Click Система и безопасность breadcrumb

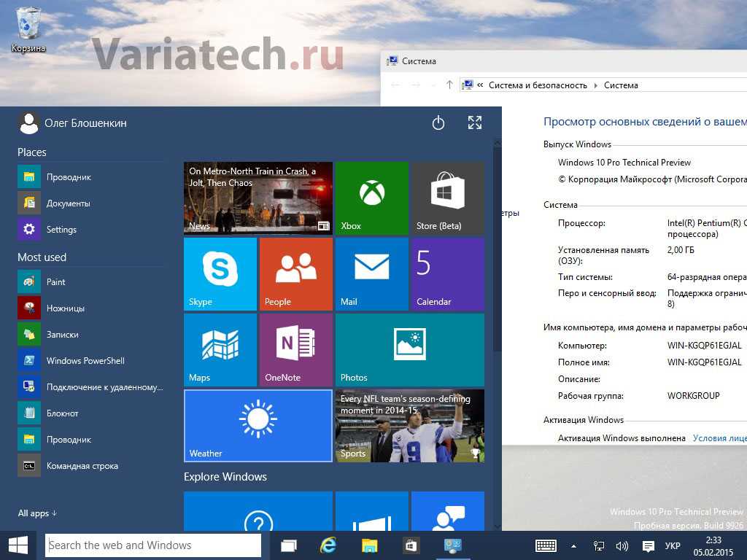point(538,85)
